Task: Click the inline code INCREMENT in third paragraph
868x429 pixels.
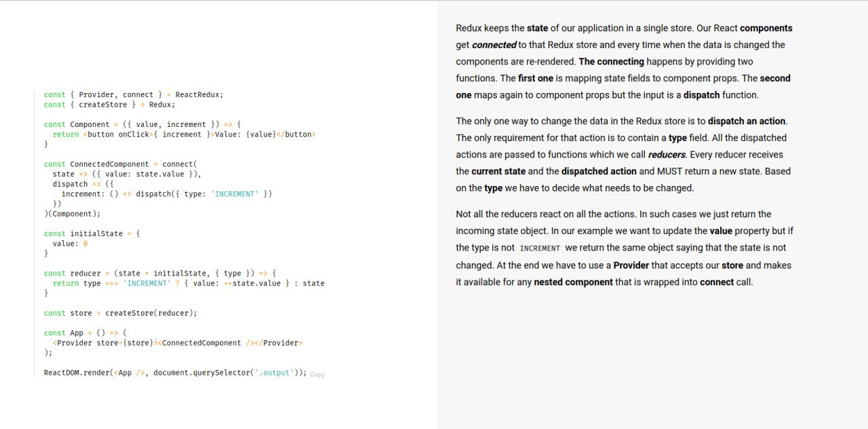Action: point(540,248)
